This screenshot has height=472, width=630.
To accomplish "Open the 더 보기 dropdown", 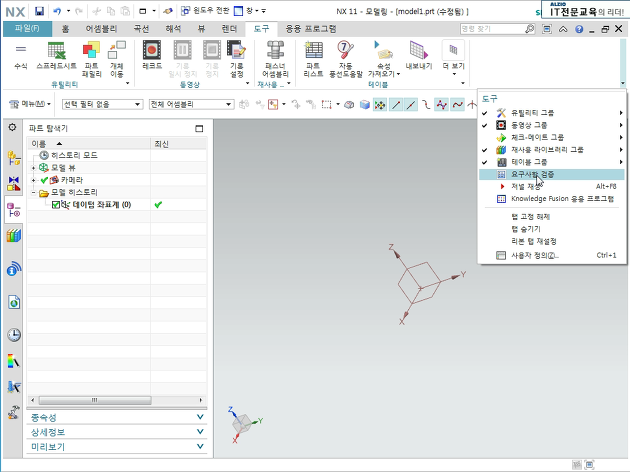I will click(454, 58).
